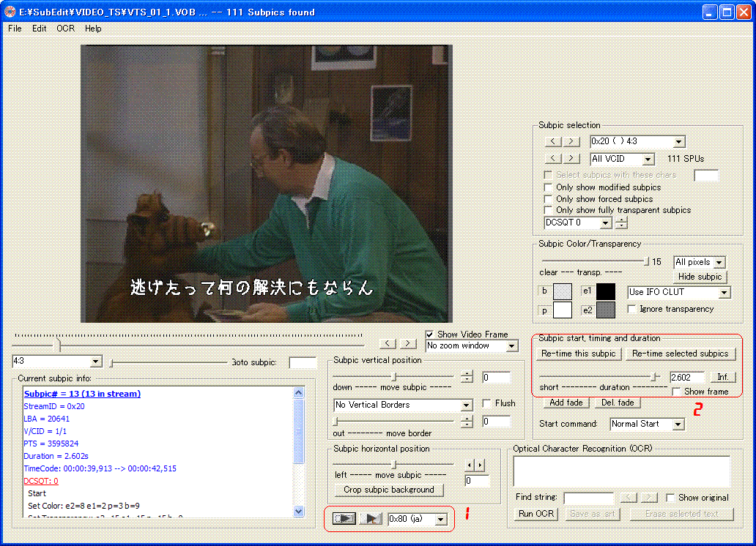Open the 0x20 ( ) 4:3 stream dropdown
The image size is (756, 546).
679,142
